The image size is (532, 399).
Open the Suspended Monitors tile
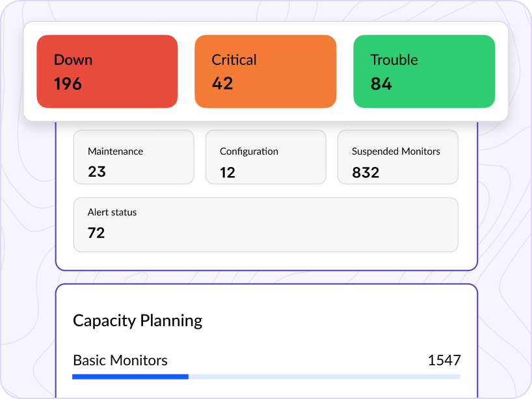pyautogui.click(x=397, y=157)
